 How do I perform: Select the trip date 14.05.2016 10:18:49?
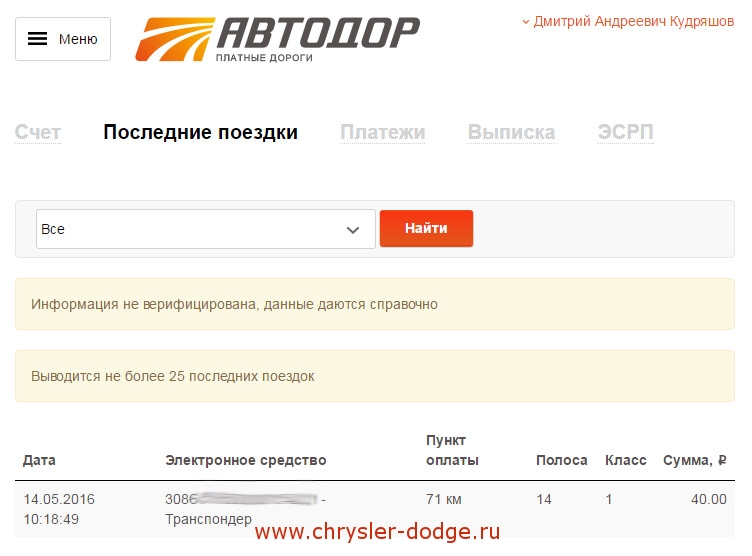click(x=59, y=509)
